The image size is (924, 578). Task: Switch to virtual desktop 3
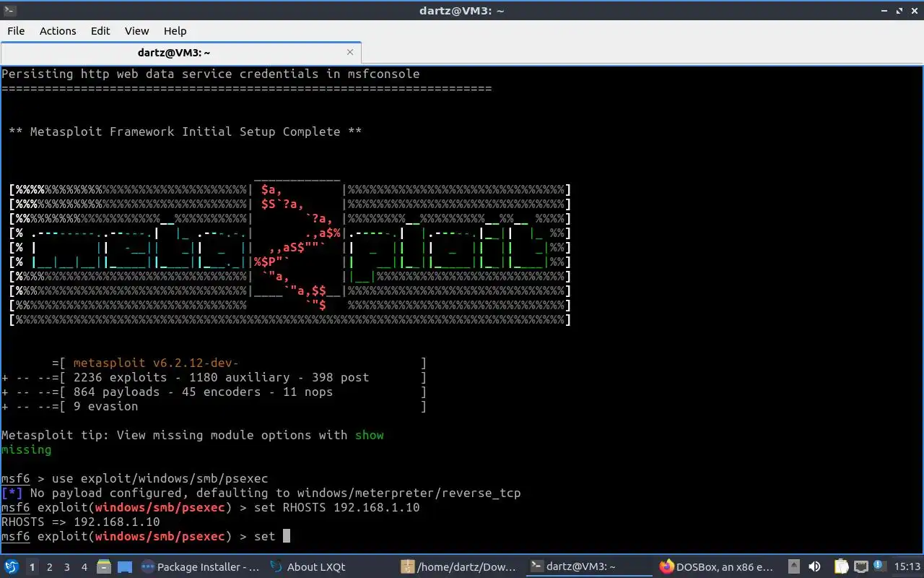point(66,567)
